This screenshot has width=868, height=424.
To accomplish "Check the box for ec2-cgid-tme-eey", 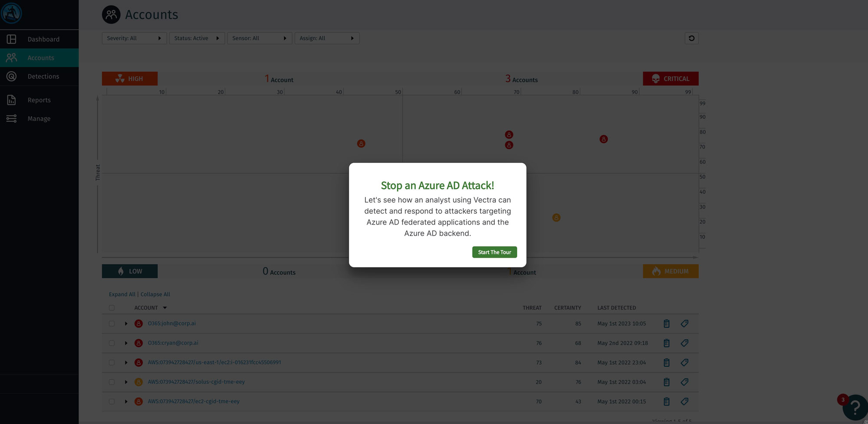I will [112, 402].
